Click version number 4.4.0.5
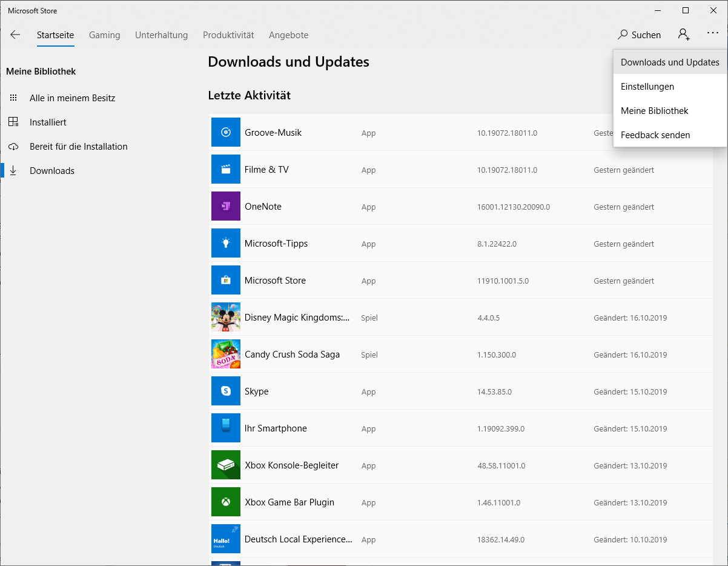This screenshot has width=728, height=566. 488,318
